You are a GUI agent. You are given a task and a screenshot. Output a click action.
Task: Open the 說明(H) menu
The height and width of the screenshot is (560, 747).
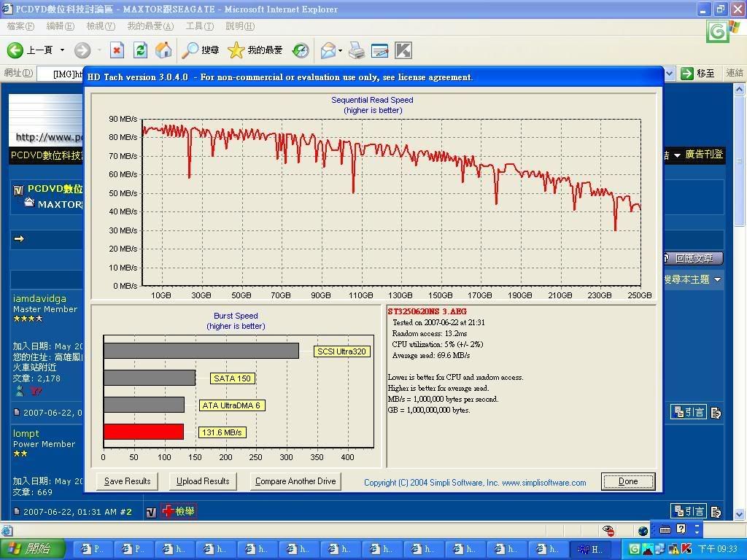click(x=240, y=26)
